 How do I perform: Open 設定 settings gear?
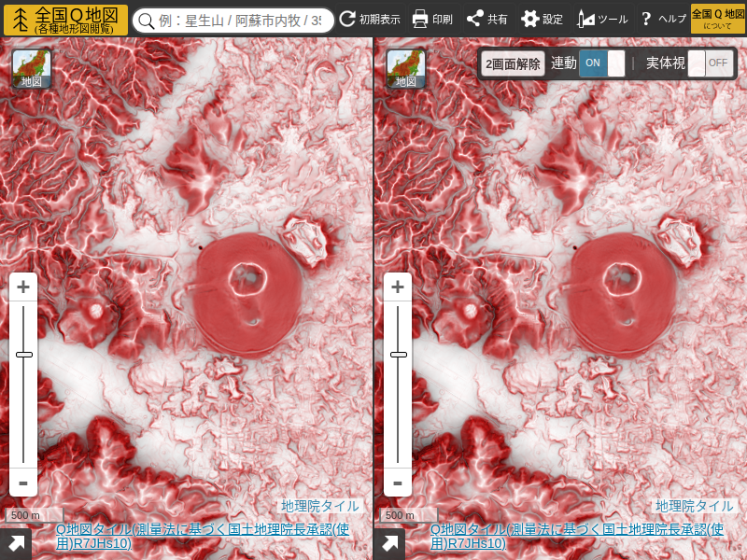543,20
